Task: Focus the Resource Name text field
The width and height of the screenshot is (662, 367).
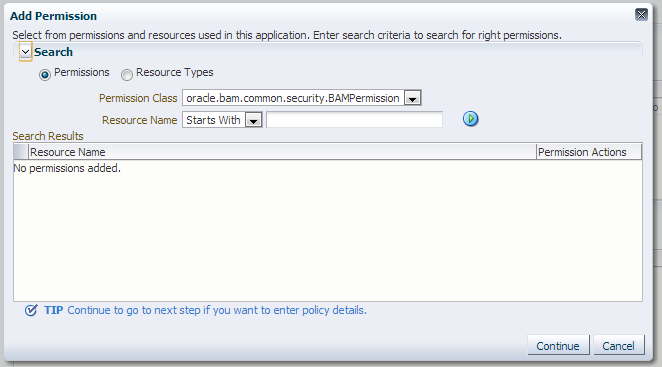Action: [x=354, y=120]
